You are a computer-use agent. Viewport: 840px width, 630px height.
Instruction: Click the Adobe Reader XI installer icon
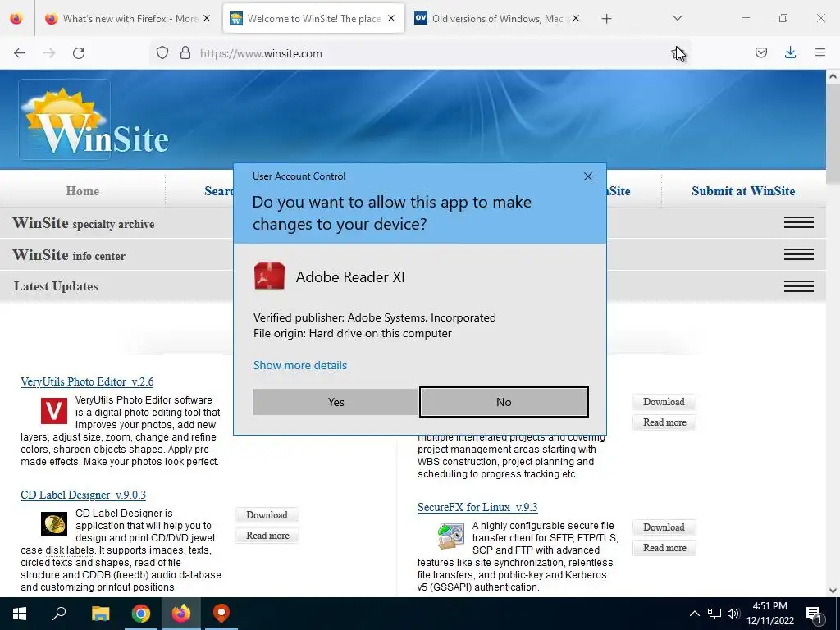(269, 276)
